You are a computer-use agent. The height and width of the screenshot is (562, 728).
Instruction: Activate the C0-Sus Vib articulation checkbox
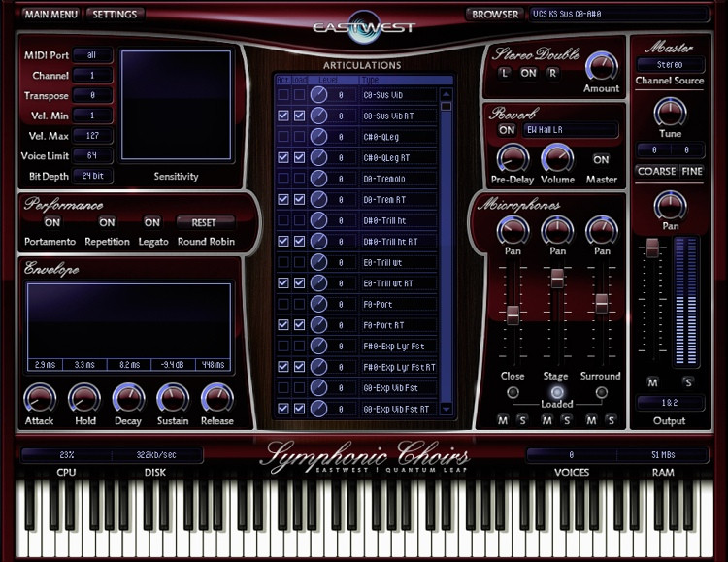pos(282,95)
